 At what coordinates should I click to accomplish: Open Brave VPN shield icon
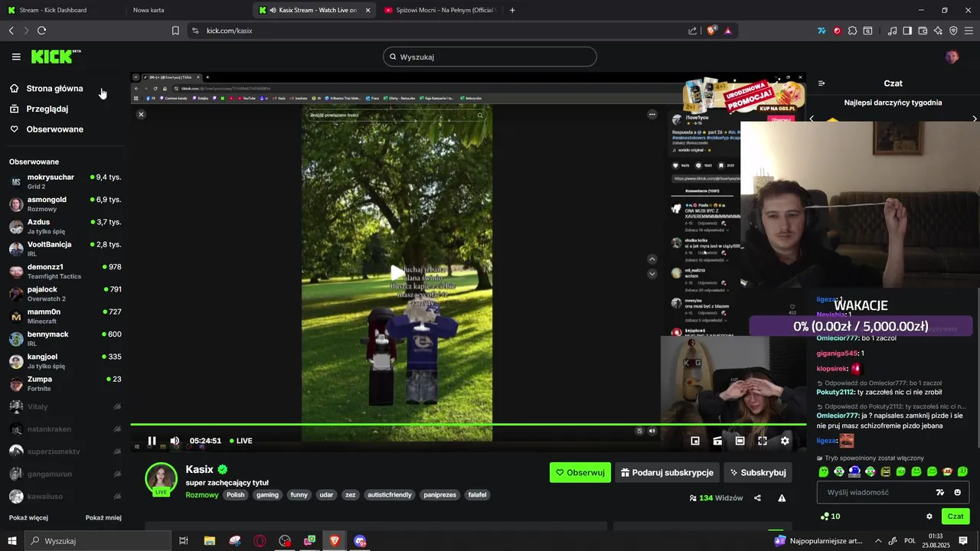[953, 31]
